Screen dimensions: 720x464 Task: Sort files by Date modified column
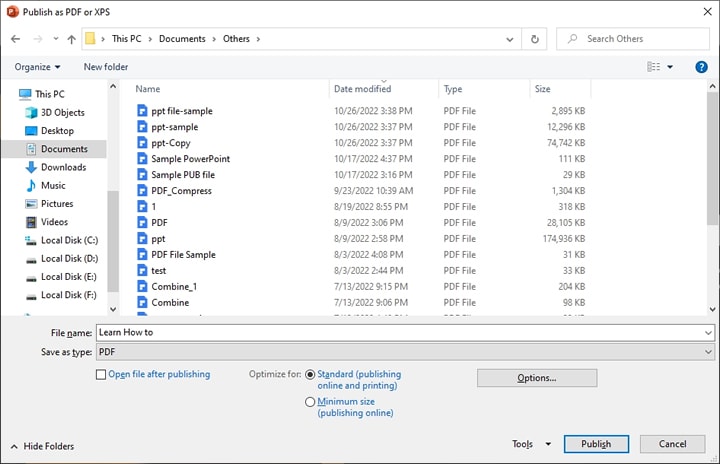click(x=363, y=89)
